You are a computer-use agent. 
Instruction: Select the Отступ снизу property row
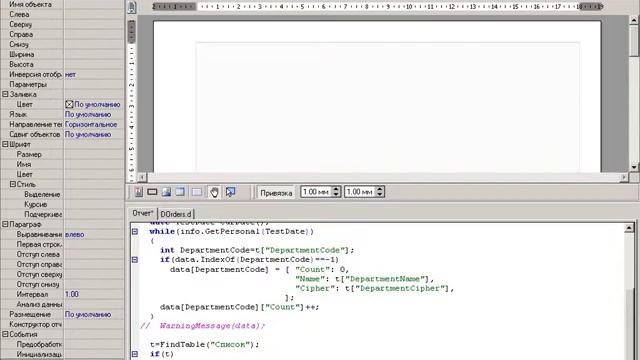(x=62, y=284)
